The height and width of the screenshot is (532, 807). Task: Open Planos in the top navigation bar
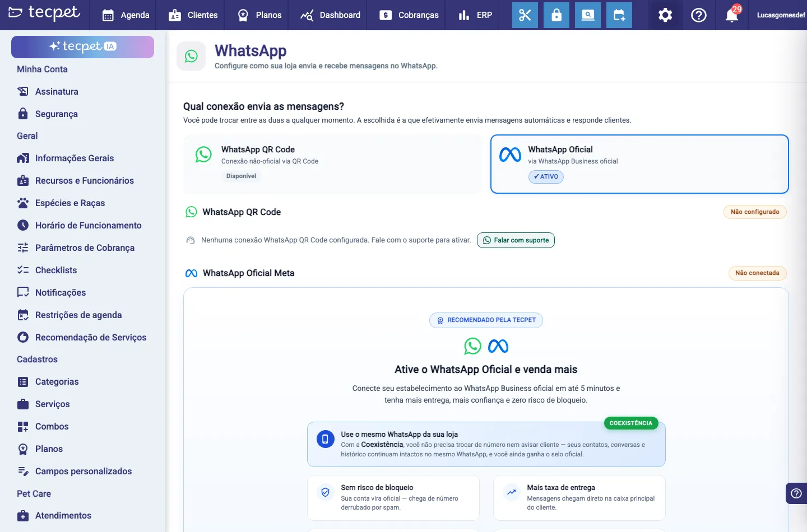259,15
